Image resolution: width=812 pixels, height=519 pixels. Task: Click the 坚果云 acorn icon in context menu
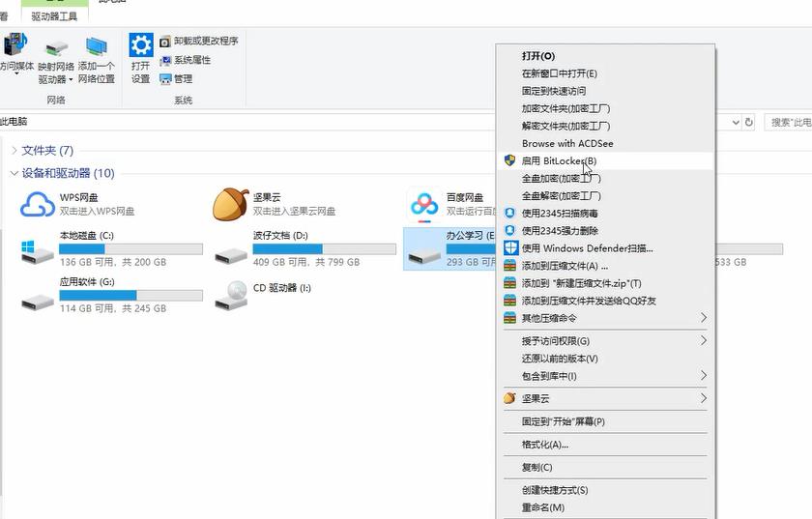510,398
